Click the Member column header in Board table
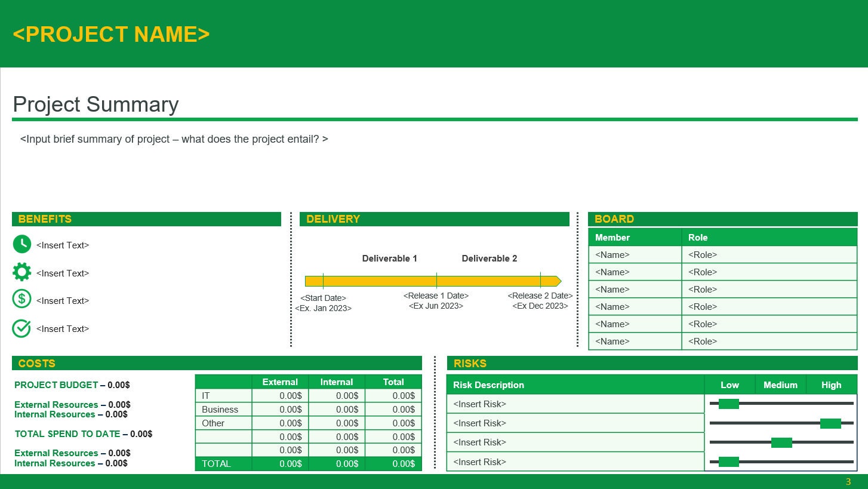This screenshot has width=868, height=489. click(x=613, y=237)
